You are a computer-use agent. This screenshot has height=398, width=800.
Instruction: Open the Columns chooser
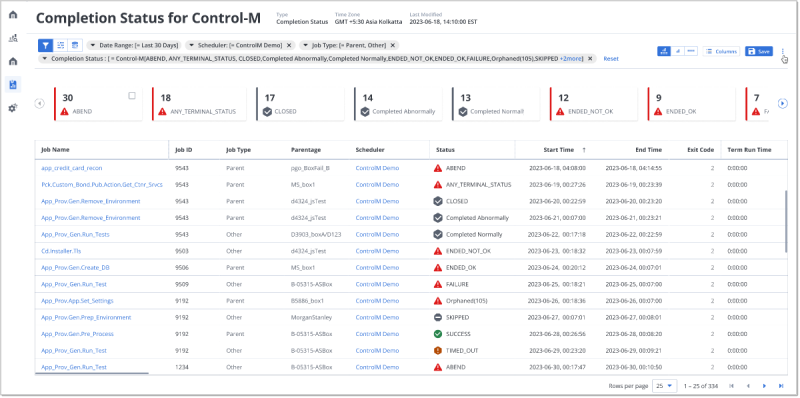tap(721, 51)
